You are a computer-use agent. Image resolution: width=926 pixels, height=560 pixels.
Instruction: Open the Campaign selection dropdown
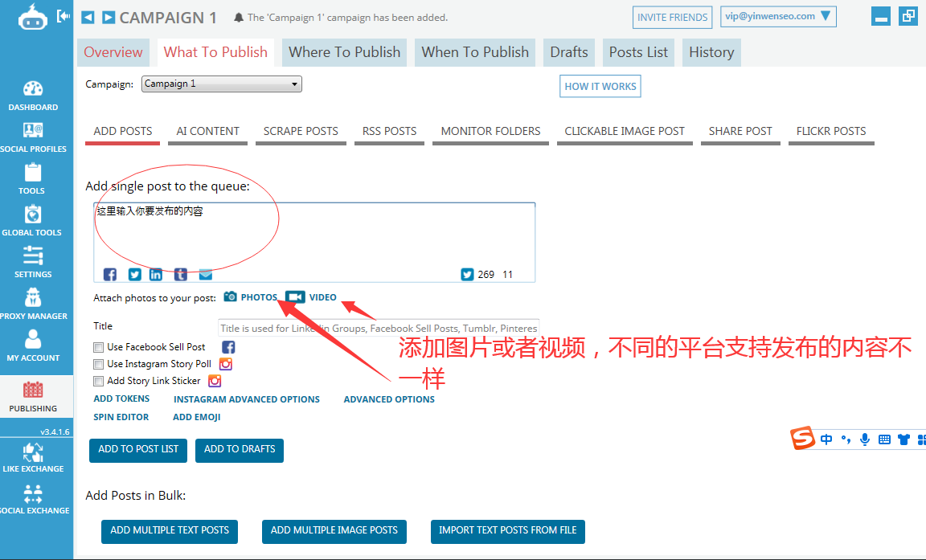point(221,83)
